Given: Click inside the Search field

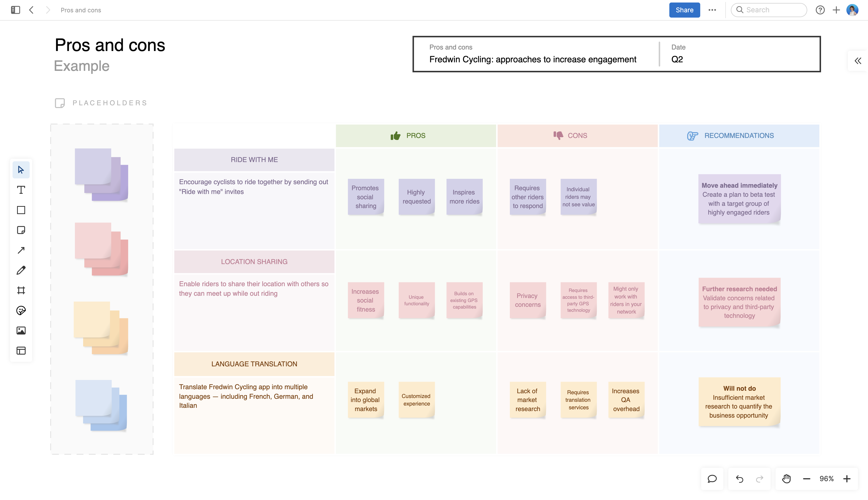Looking at the screenshot, I should (x=769, y=10).
